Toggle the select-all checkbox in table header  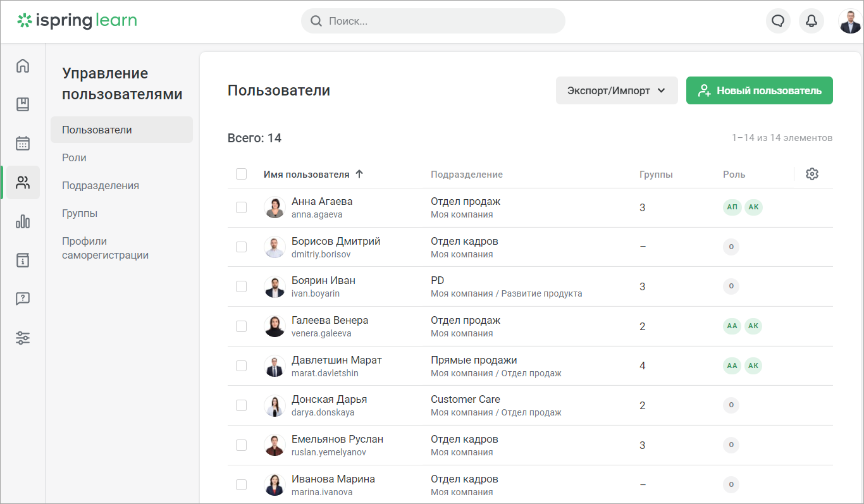pos(241,174)
